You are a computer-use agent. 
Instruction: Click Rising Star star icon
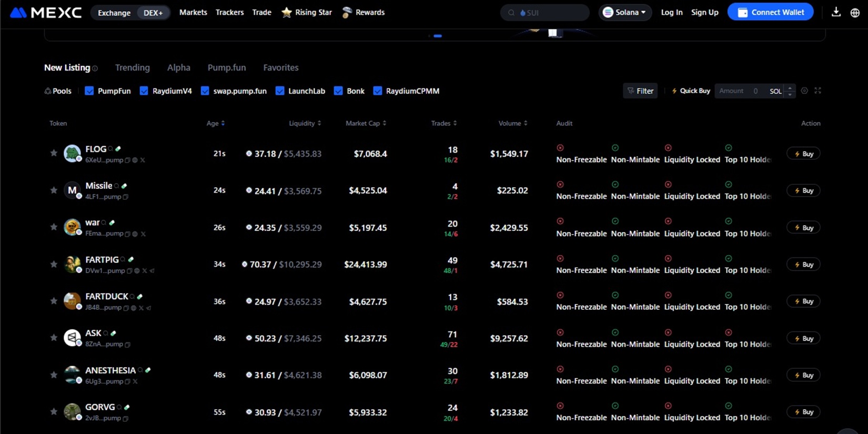point(286,12)
